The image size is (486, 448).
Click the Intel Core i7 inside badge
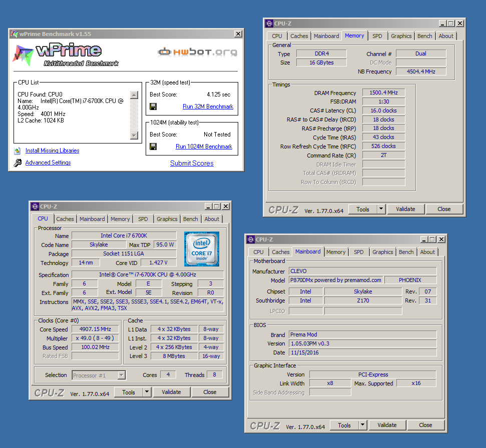[202, 249]
